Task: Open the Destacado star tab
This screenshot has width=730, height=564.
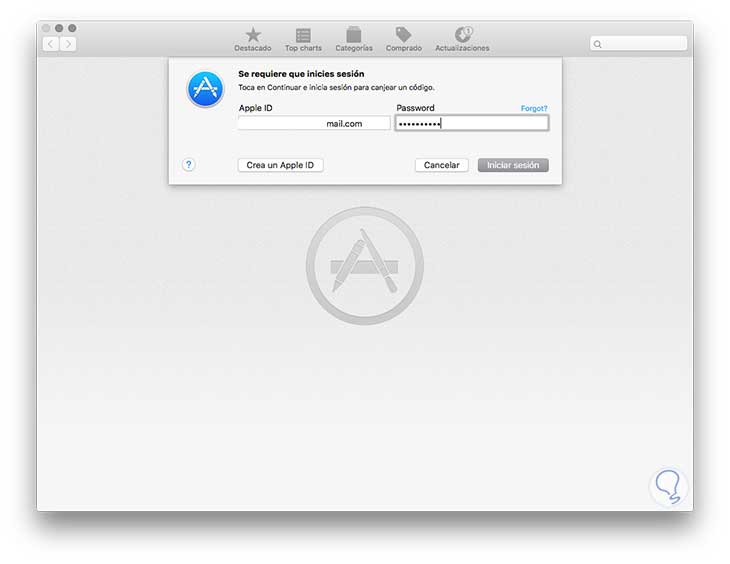Action: point(253,39)
